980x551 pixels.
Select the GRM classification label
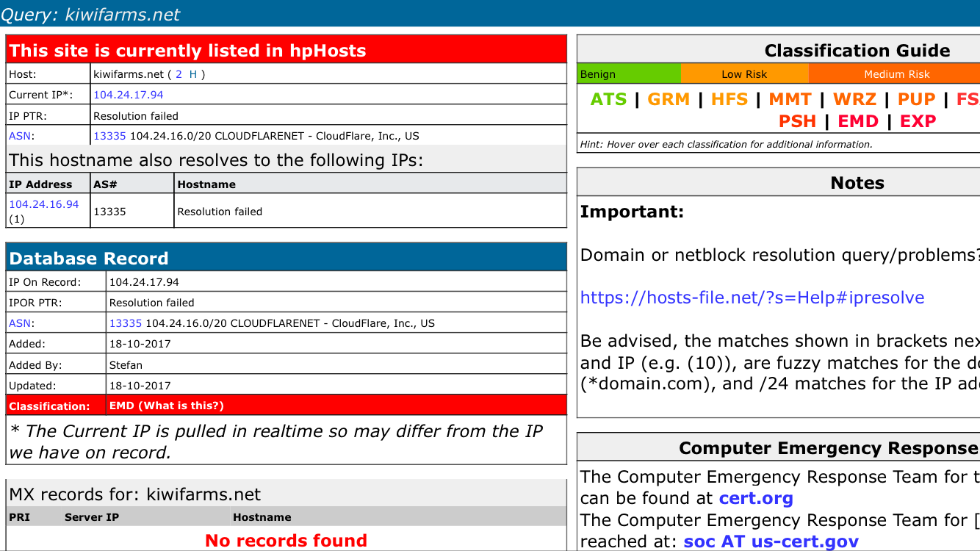coord(669,99)
